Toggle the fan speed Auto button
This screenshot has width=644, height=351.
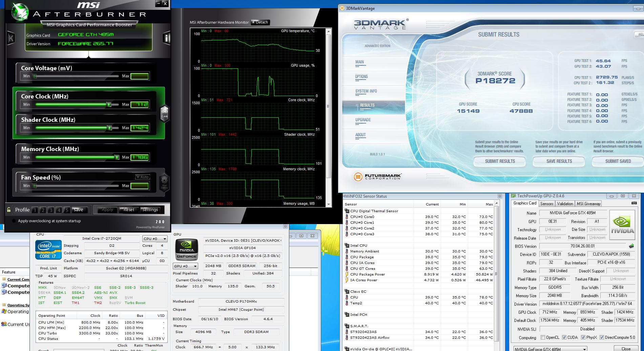tap(143, 177)
